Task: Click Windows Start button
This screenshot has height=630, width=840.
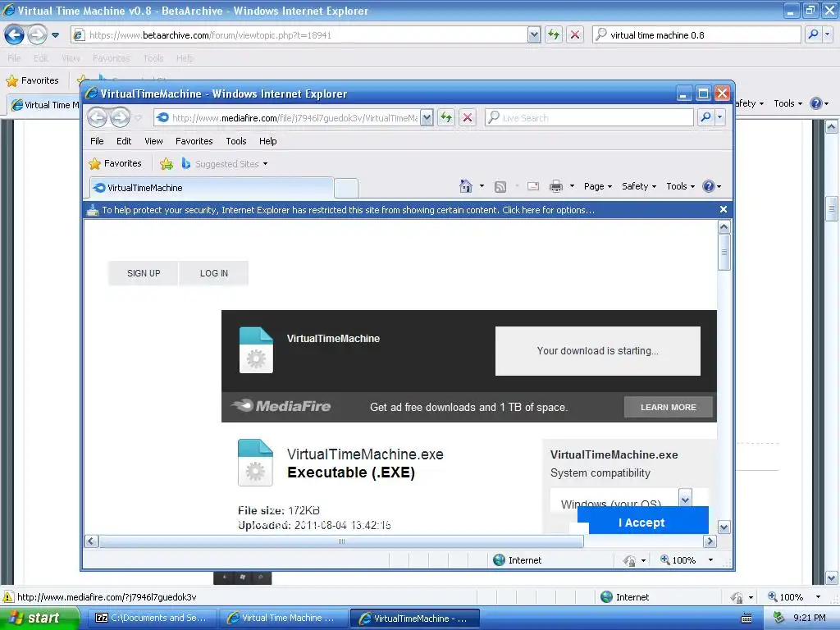Action: (x=39, y=618)
